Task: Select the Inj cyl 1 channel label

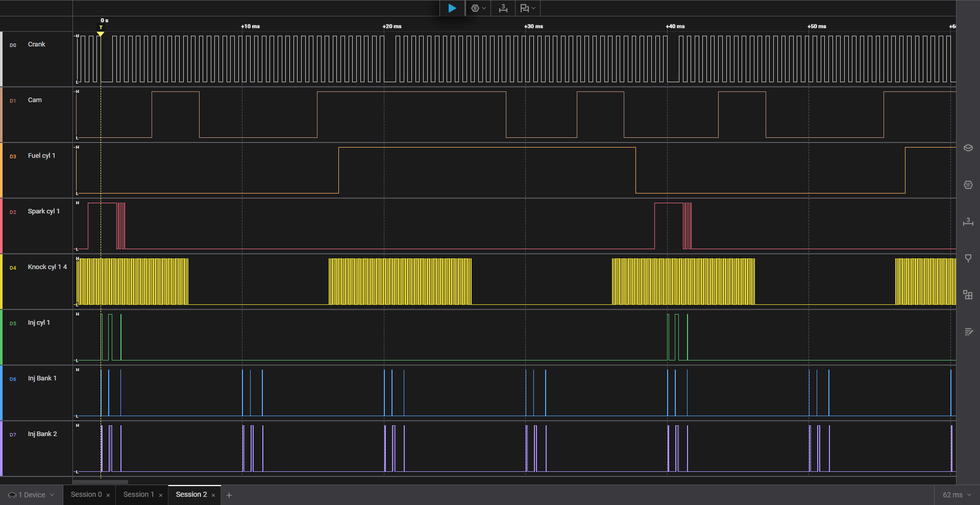Action: click(x=39, y=323)
